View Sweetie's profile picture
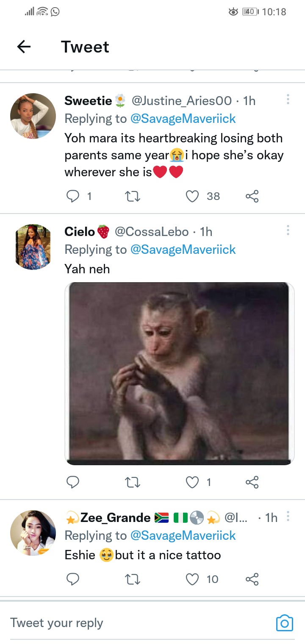The width and height of the screenshot is (305, 644). point(33,116)
